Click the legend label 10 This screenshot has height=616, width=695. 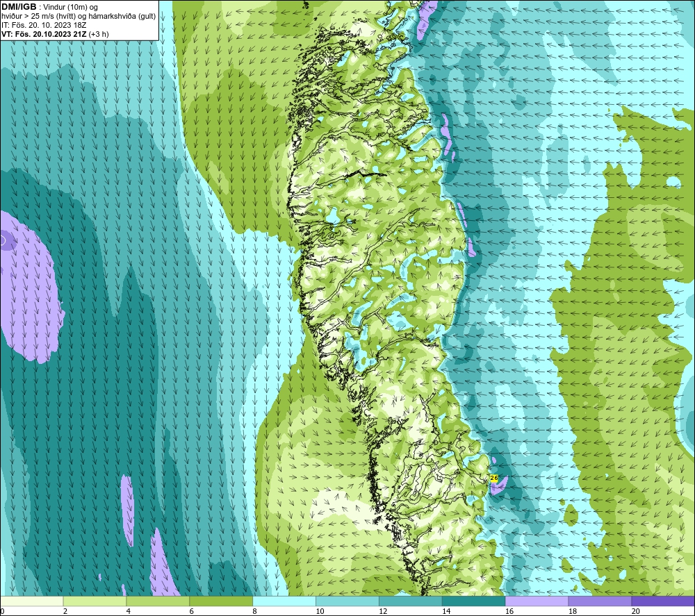click(320, 611)
